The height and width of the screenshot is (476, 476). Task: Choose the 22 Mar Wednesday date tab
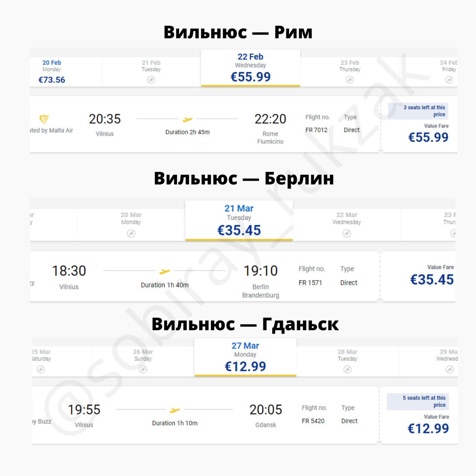pos(347,223)
